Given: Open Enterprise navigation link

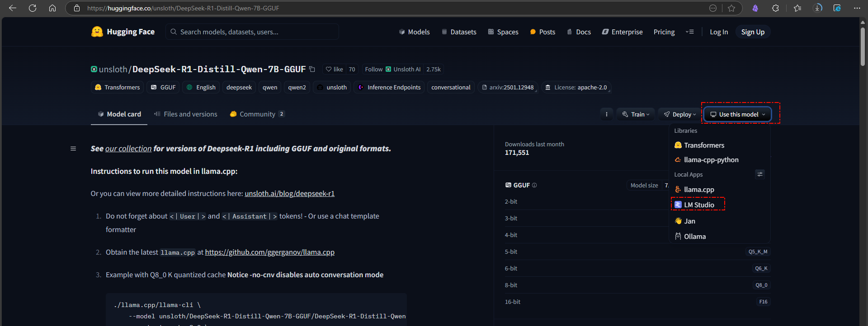Looking at the screenshot, I should coord(622,32).
